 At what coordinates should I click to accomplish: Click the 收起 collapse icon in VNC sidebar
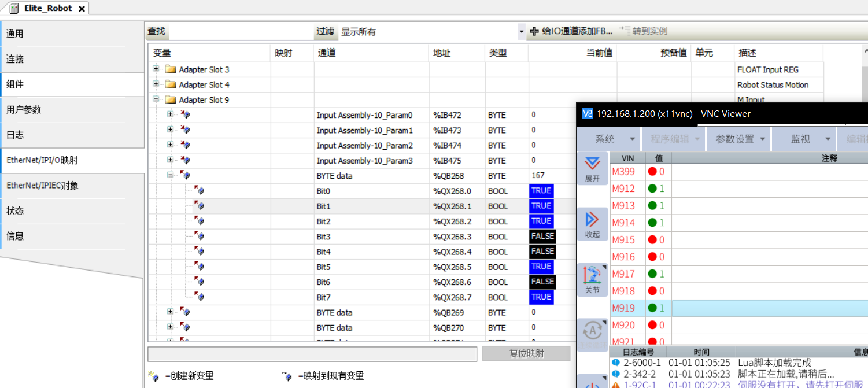(x=592, y=220)
